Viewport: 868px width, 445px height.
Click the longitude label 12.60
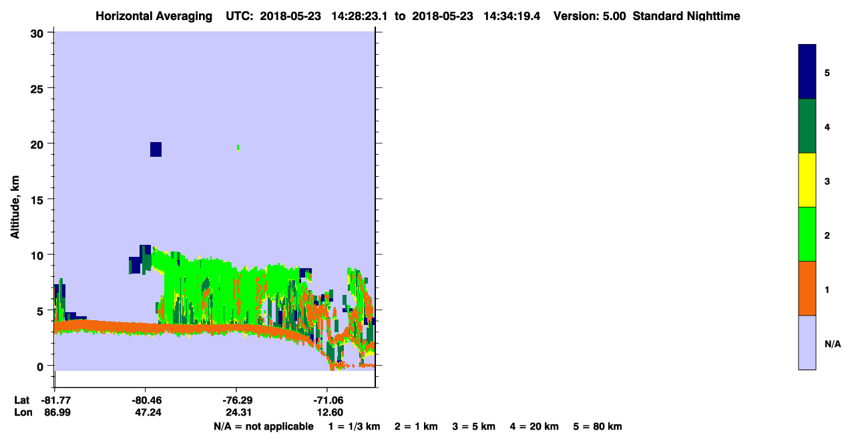[329, 412]
